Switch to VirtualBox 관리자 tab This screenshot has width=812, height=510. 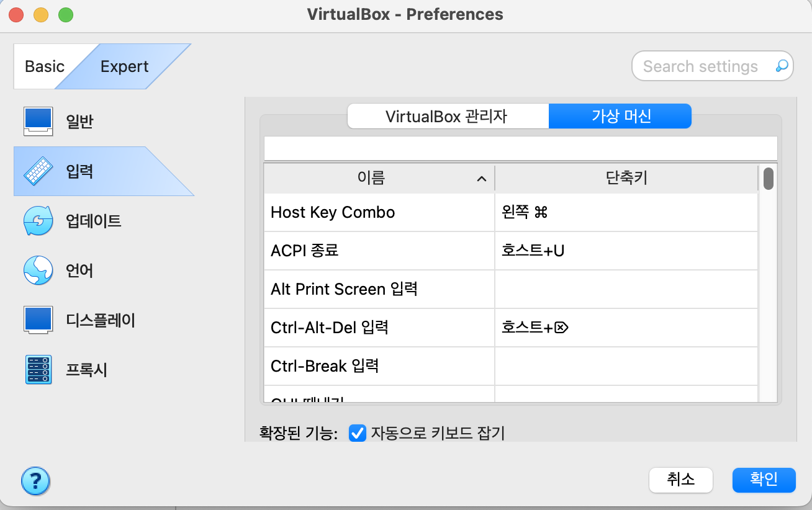point(448,116)
